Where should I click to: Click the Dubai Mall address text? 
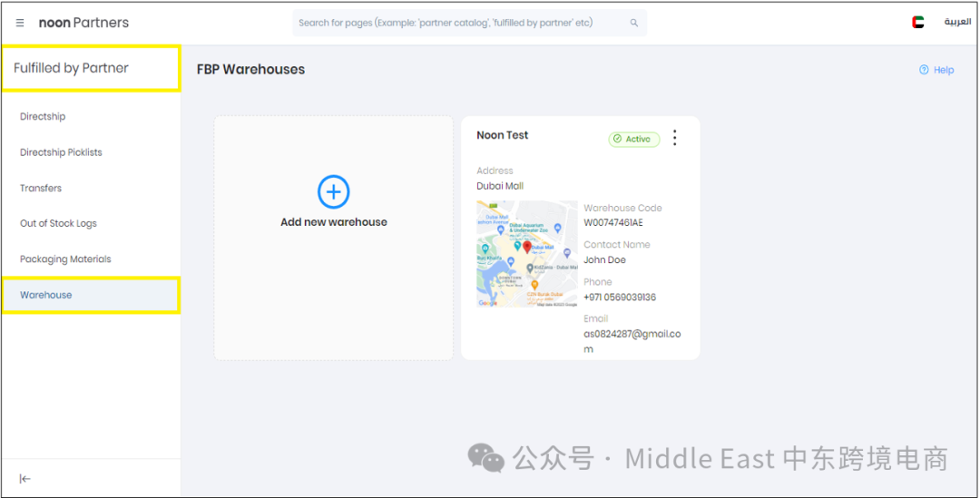coord(500,186)
